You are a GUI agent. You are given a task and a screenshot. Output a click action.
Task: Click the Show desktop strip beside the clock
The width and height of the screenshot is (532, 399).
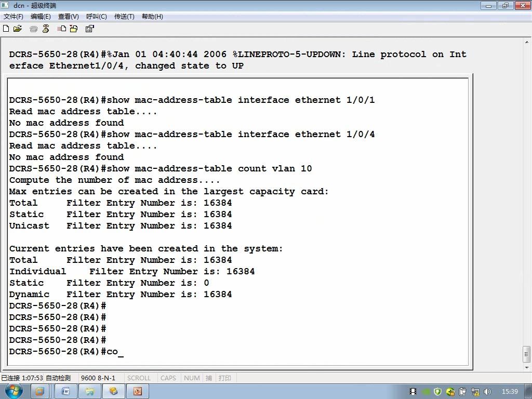tap(528, 392)
